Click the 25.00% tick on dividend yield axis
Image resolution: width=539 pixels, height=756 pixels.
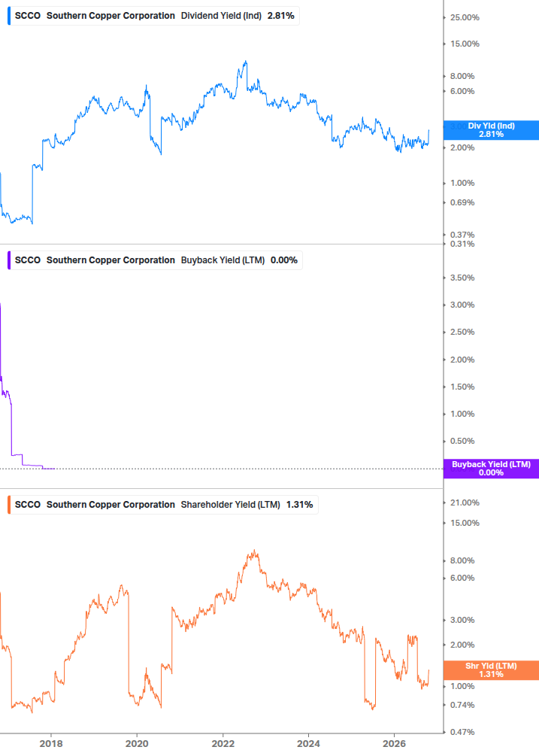tap(465, 18)
